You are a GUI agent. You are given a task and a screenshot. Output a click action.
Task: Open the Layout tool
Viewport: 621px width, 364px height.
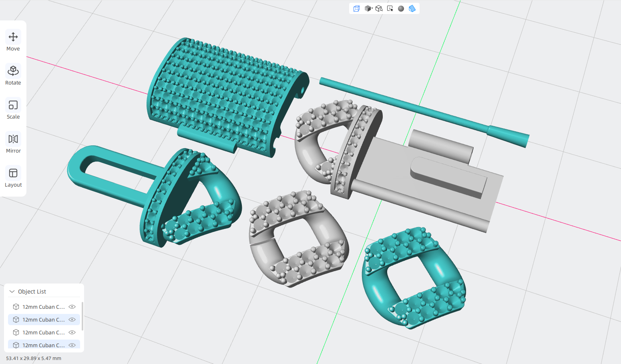[13, 177]
